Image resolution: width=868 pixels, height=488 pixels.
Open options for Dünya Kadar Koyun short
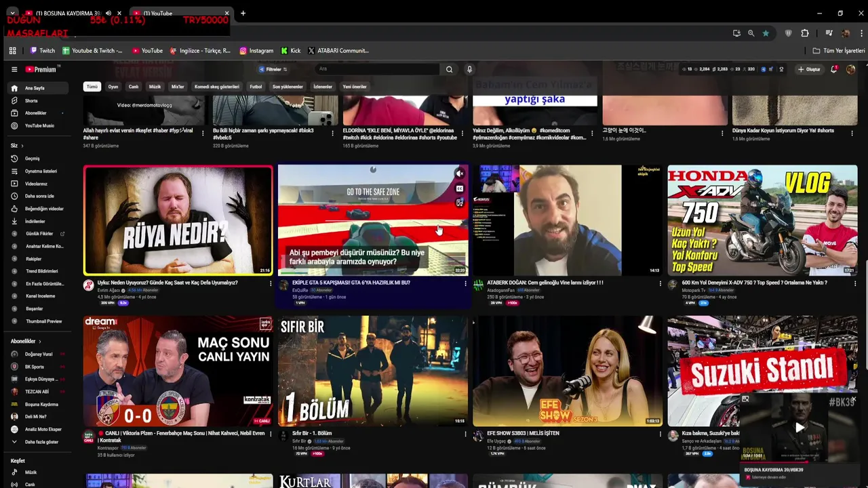click(852, 134)
